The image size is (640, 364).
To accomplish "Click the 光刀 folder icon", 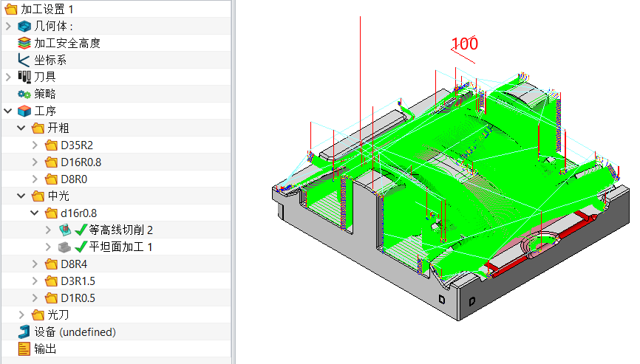I will (x=38, y=315).
